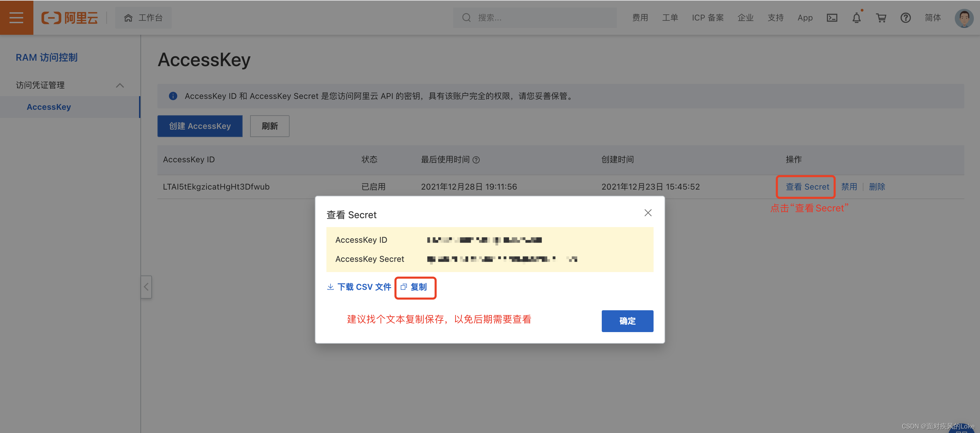Open the 费用 menu
Viewport: 980px width, 433px height.
pyautogui.click(x=640, y=17)
